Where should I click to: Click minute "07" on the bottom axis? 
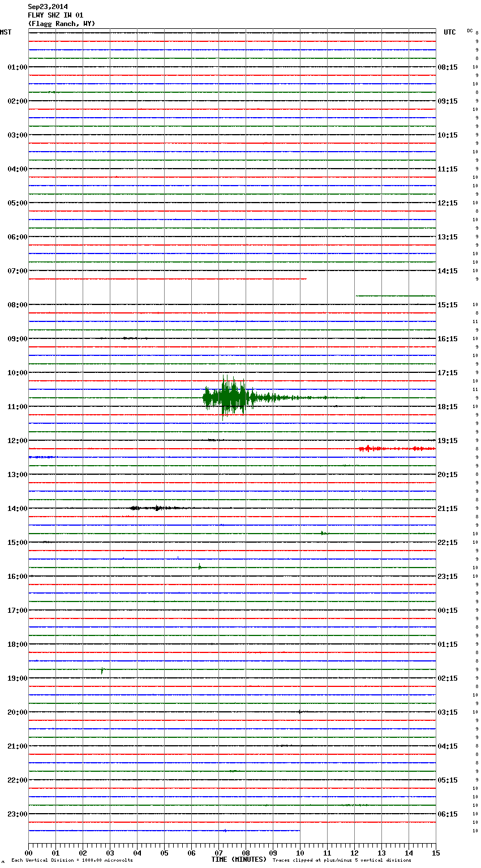(x=218, y=853)
